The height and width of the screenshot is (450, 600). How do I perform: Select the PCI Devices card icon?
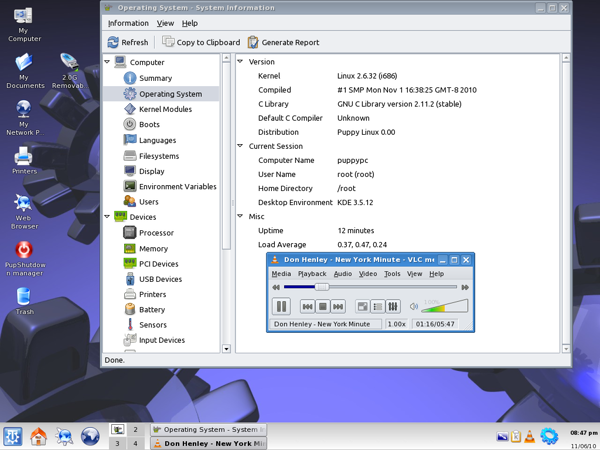pyautogui.click(x=130, y=264)
